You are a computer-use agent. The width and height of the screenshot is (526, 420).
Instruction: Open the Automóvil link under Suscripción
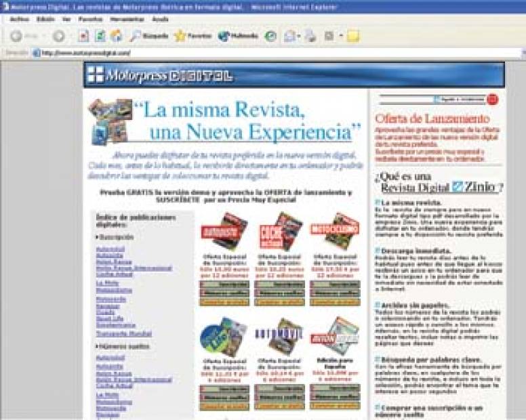pos(110,249)
